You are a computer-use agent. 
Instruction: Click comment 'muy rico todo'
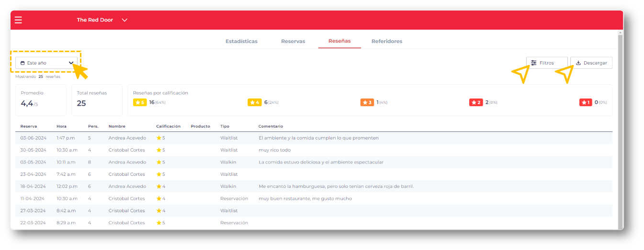click(274, 150)
